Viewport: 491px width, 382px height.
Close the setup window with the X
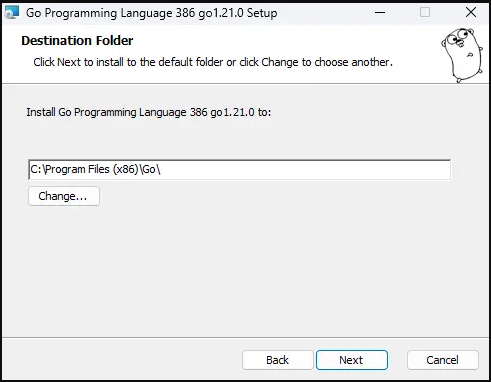pos(471,13)
